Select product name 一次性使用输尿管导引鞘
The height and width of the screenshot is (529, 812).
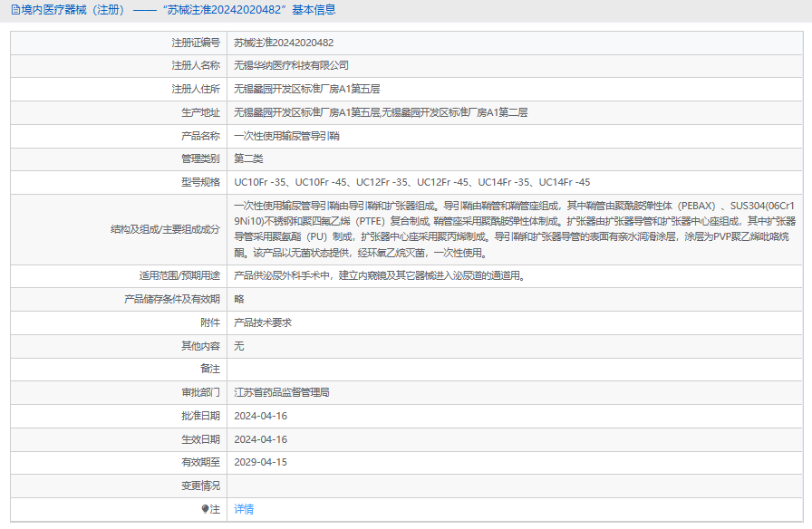coord(286,136)
